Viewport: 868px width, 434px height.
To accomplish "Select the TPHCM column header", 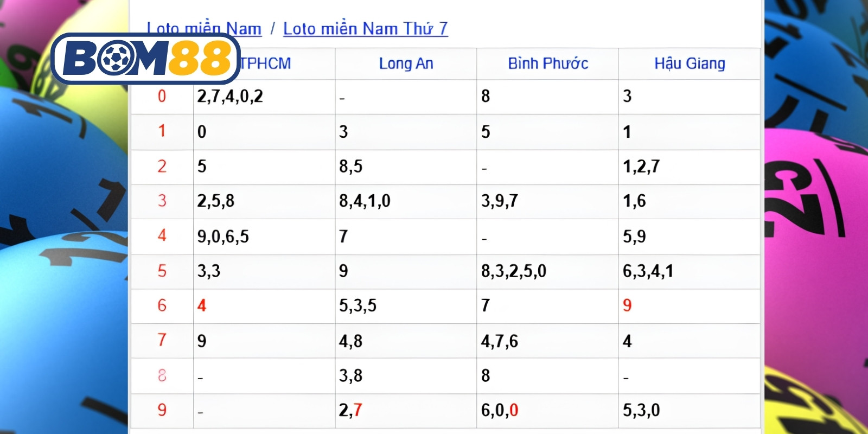I will pyautogui.click(x=265, y=63).
